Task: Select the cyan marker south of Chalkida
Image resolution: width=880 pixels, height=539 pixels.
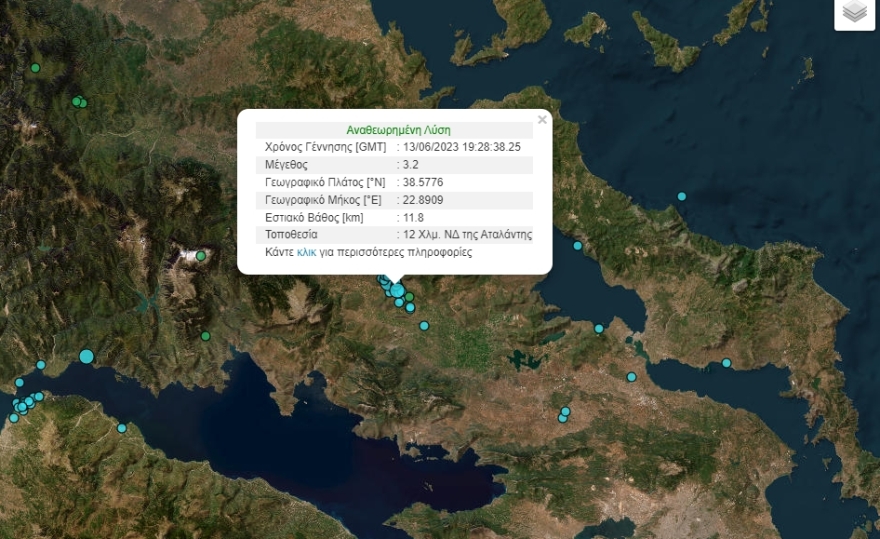Action: point(631,377)
